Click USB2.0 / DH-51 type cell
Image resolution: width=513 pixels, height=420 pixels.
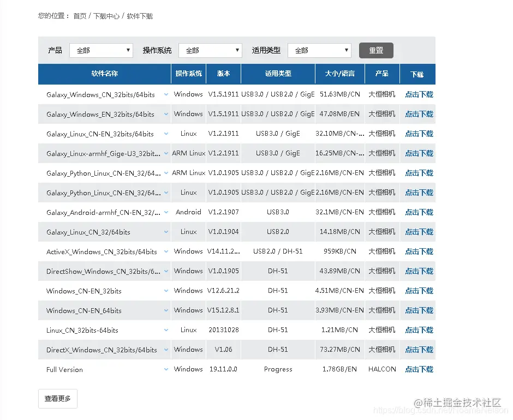pos(278,251)
